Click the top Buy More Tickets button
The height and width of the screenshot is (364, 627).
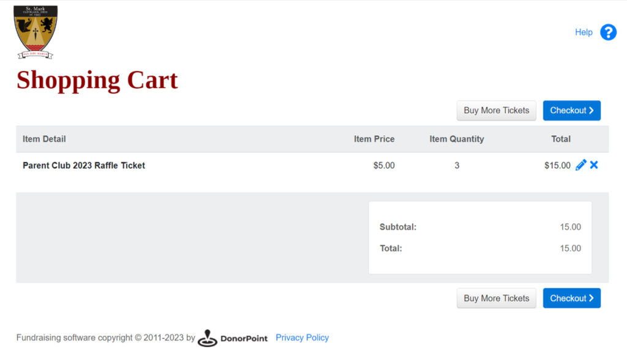click(x=496, y=110)
